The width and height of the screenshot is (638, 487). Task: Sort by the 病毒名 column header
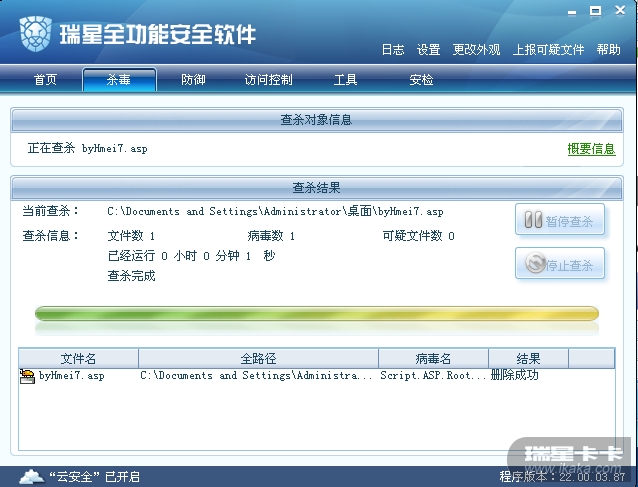coord(433,358)
